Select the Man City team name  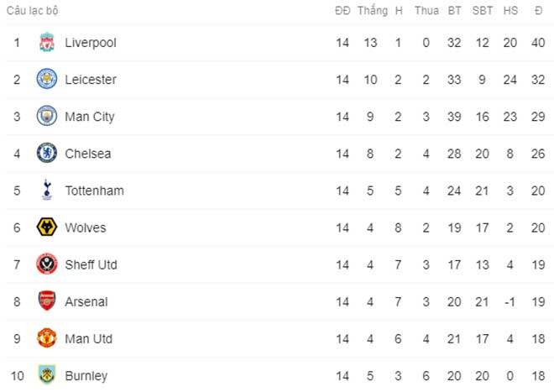pyautogui.click(x=90, y=117)
